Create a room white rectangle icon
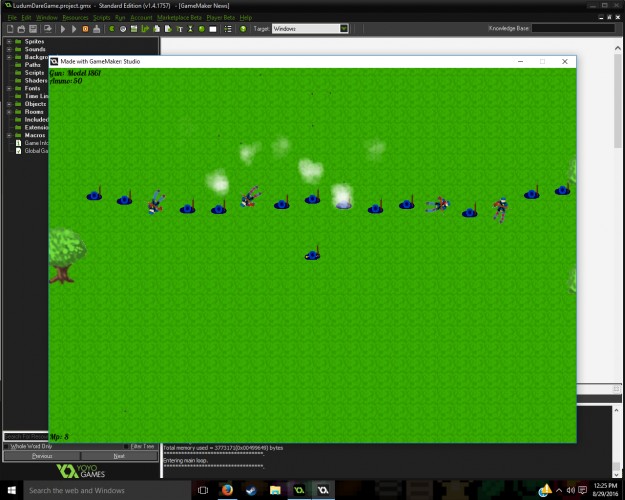This screenshot has width=625, height=500. (x=213, y=29)
